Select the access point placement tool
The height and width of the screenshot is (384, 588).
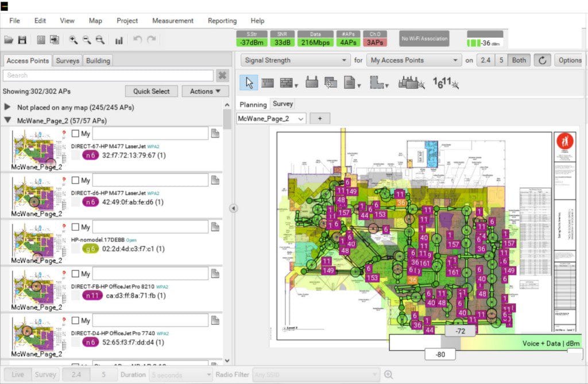(312, 82)
